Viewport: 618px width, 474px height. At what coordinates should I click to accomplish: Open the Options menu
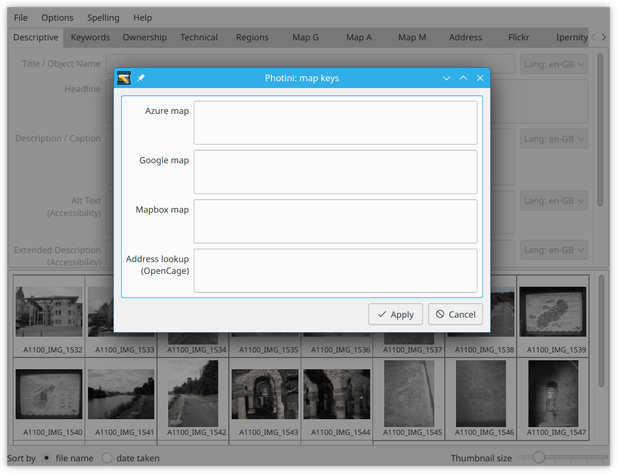(57, 18)
